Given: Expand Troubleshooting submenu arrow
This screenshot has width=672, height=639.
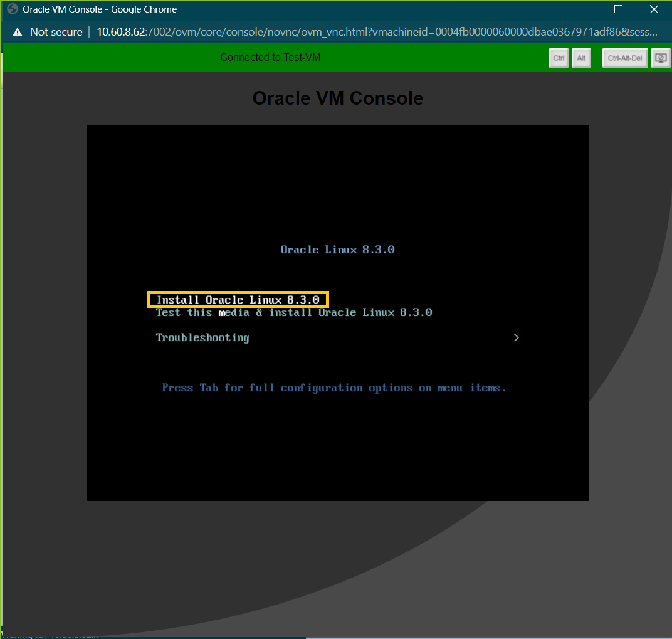Looking at the screenshot, I should click(516, 337).
